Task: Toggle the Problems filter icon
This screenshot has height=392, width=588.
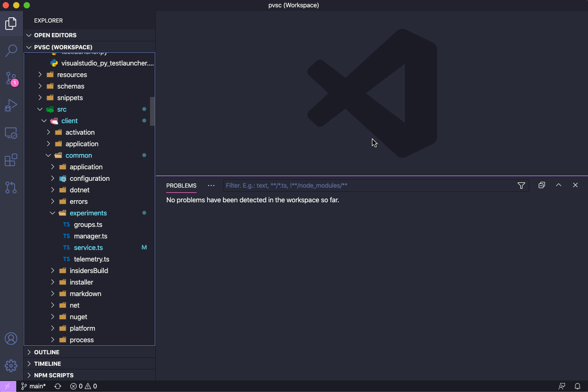Action: click(x=521, y=185)
